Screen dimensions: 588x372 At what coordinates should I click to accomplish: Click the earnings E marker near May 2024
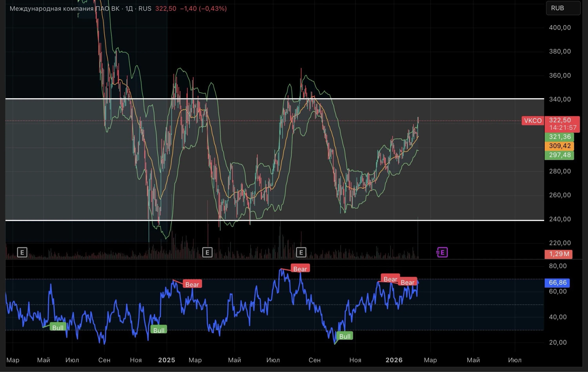(x=22, y=252)
